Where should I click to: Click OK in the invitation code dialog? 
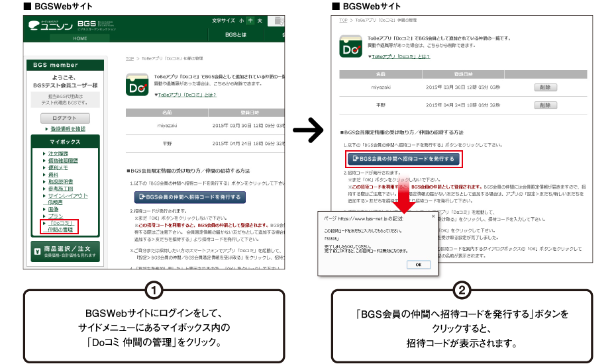[x=419, y=265]
